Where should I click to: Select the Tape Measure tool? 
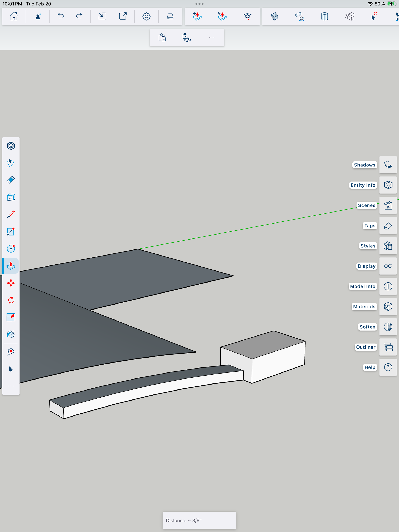(x=11, y=352)
